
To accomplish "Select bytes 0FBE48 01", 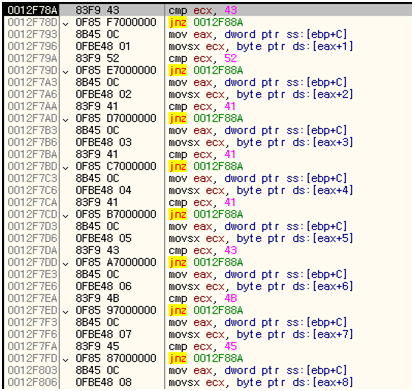I will 103,46.
